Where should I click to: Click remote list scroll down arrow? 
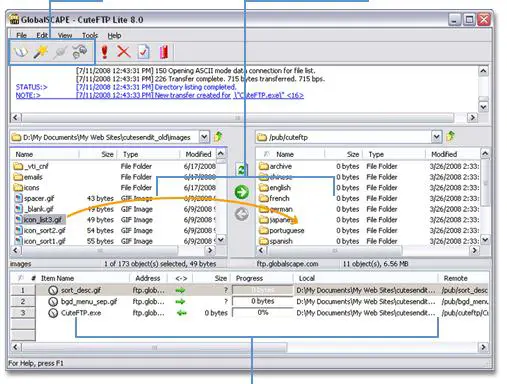point(485,240)
